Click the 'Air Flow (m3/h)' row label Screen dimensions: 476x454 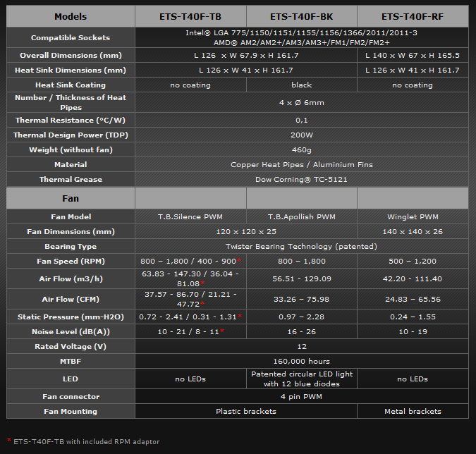tap(71, 278)
